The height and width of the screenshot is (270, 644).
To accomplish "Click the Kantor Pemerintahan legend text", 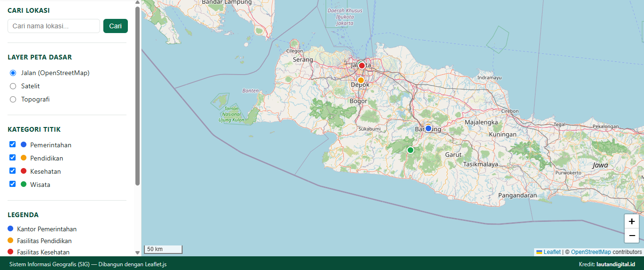I will (47, 229).
